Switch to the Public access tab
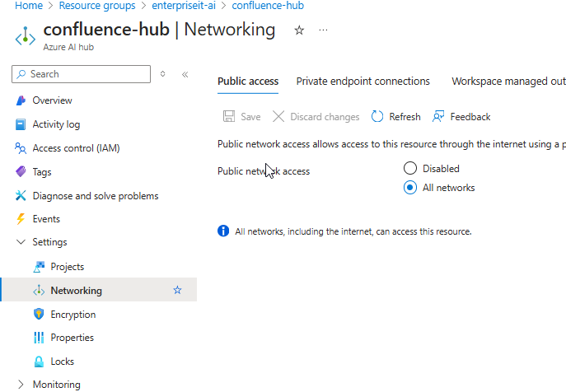Screen dimensions: 566x392 tap(248, 82)
